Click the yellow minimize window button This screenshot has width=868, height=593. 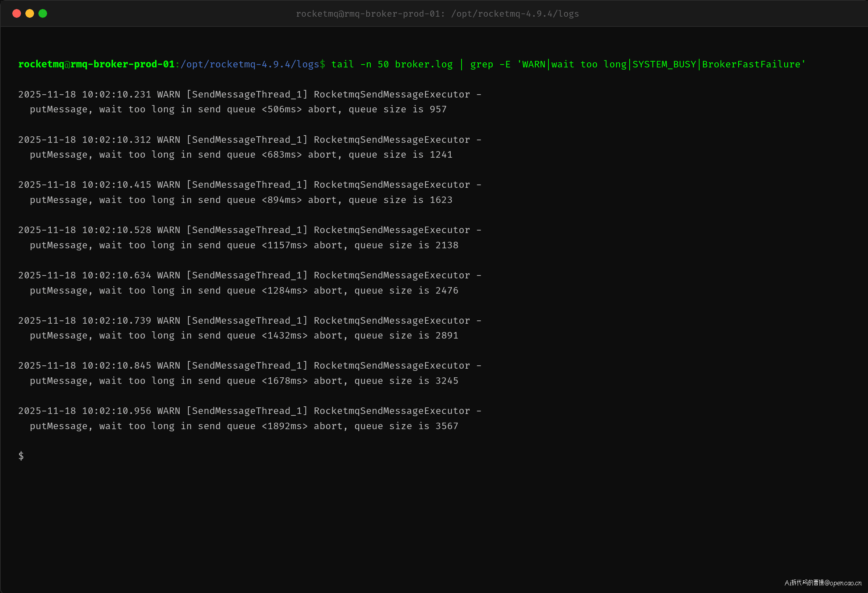click(29, 13)
